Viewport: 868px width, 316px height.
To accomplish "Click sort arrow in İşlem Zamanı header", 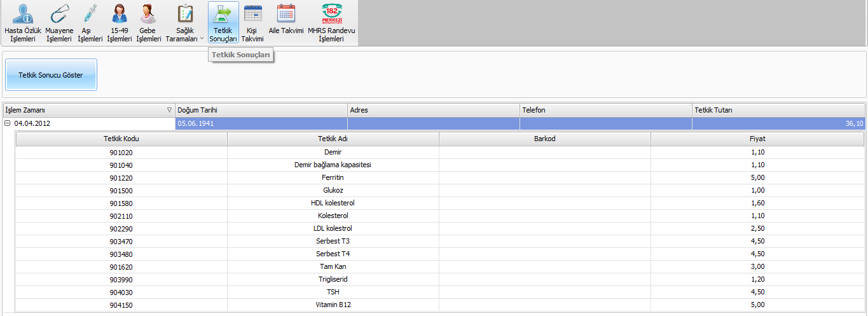I will [169, 110].
